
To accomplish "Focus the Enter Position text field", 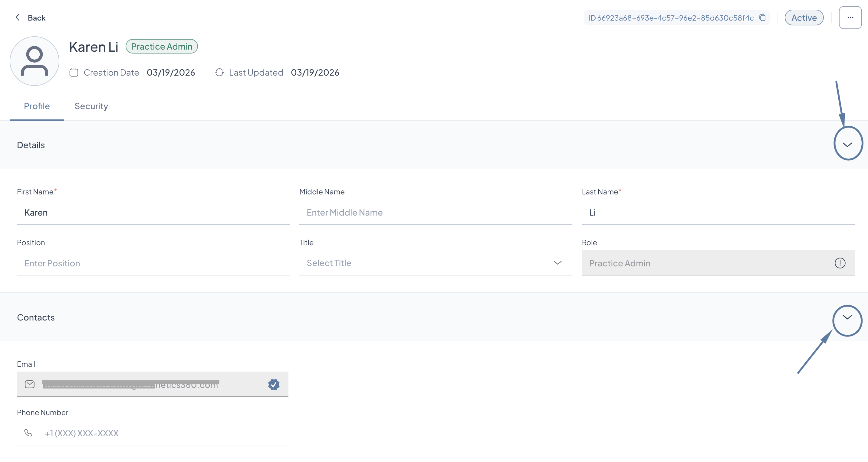I will point(153,263).
